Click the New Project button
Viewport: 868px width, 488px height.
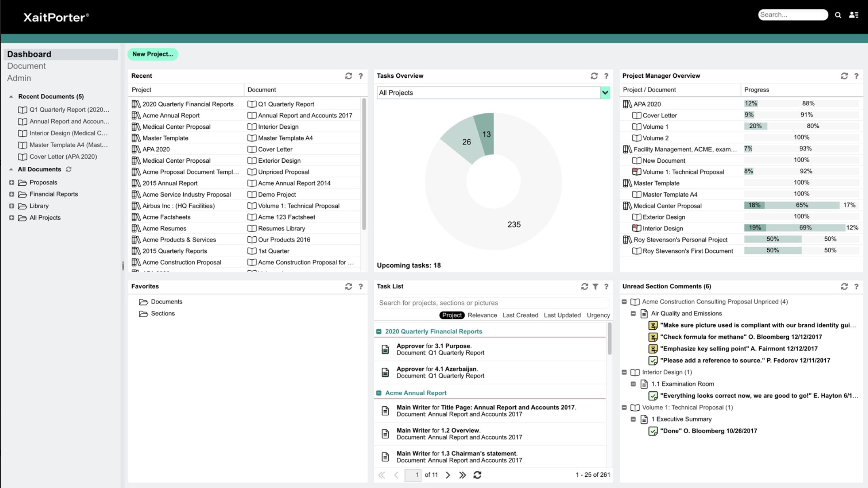152,54
